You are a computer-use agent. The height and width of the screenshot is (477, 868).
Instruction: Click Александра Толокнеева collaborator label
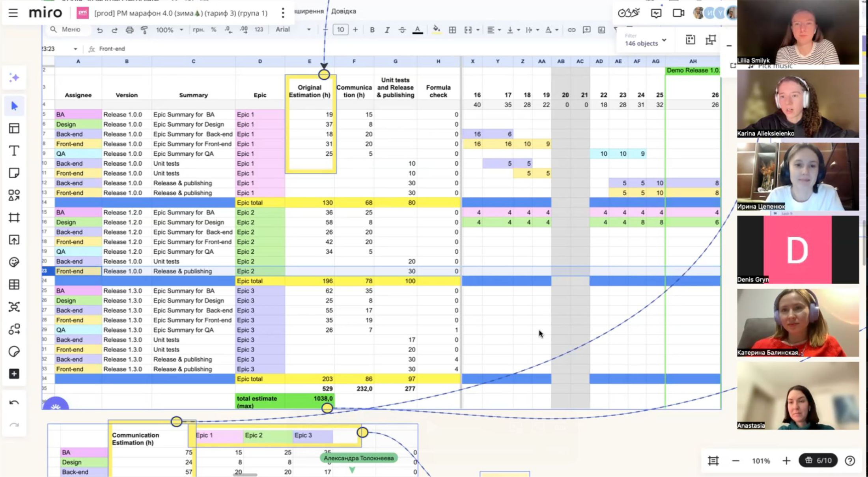[x=358, y=458]
